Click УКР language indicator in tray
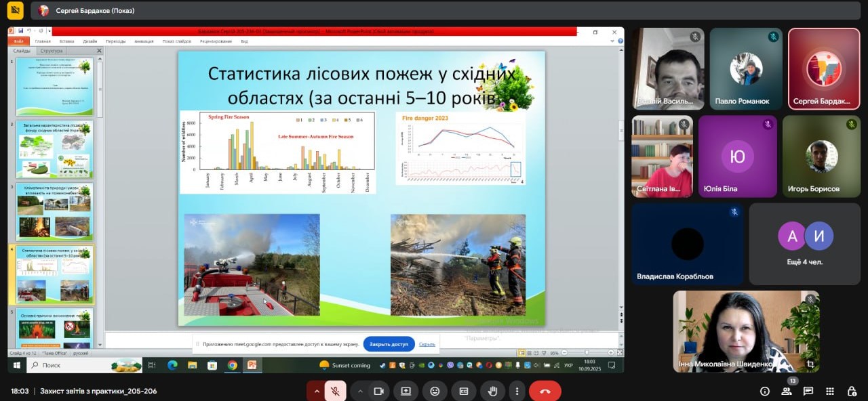The image size is (868, 401). (568, 365)
